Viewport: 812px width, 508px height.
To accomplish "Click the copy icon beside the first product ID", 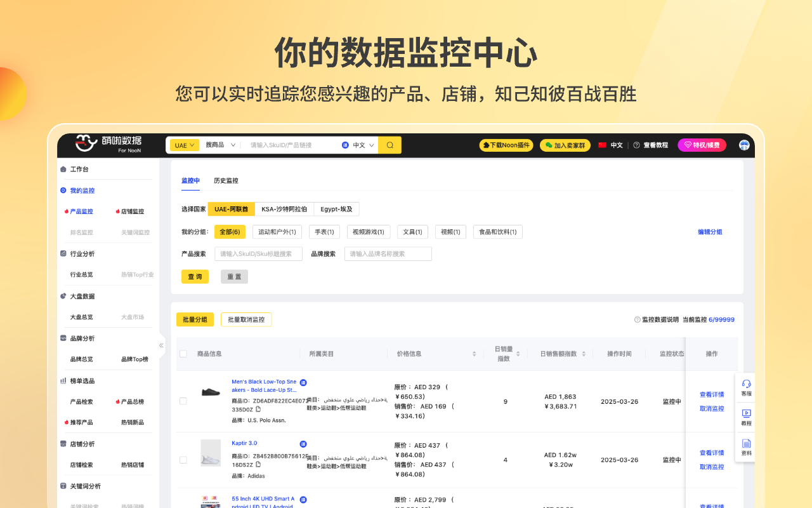I will [x=258, y=410].
